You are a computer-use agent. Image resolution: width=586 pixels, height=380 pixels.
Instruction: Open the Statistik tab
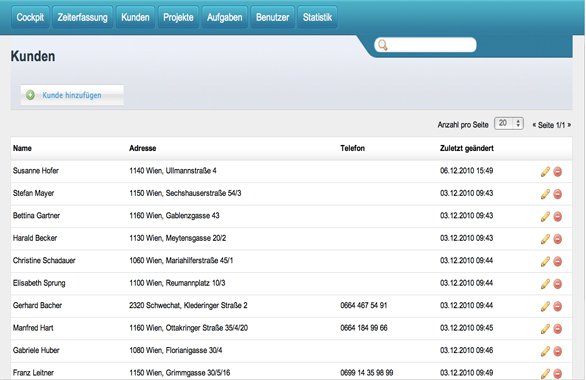tap(317, 17)
